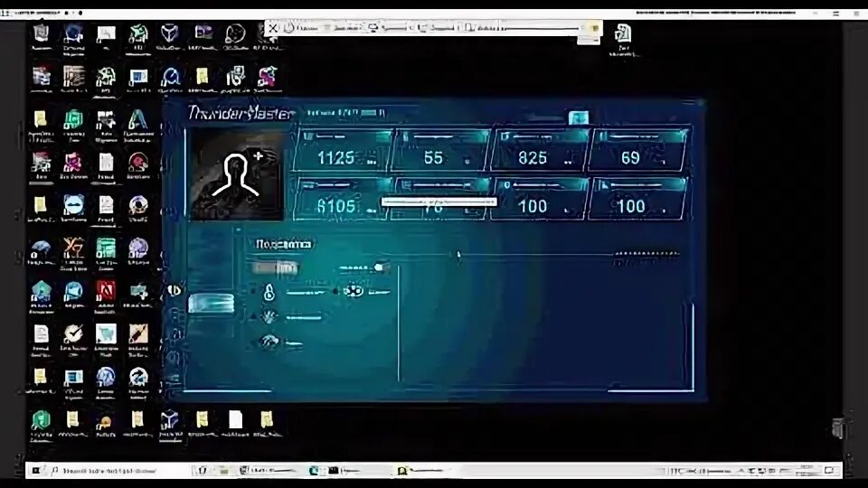Click the fan icon below the thermometer
The width and height of the screenshot is (868, 488).
coord(269,317)
